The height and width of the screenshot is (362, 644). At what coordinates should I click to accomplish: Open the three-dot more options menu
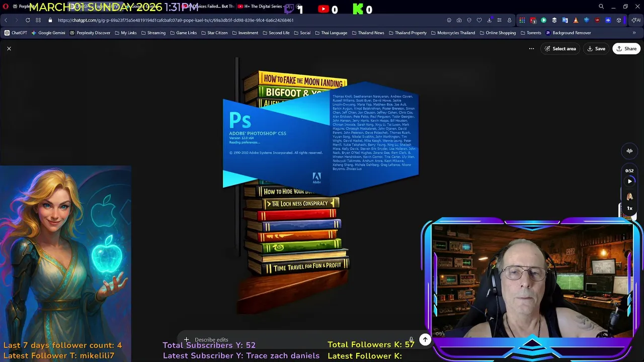[531, 49]
